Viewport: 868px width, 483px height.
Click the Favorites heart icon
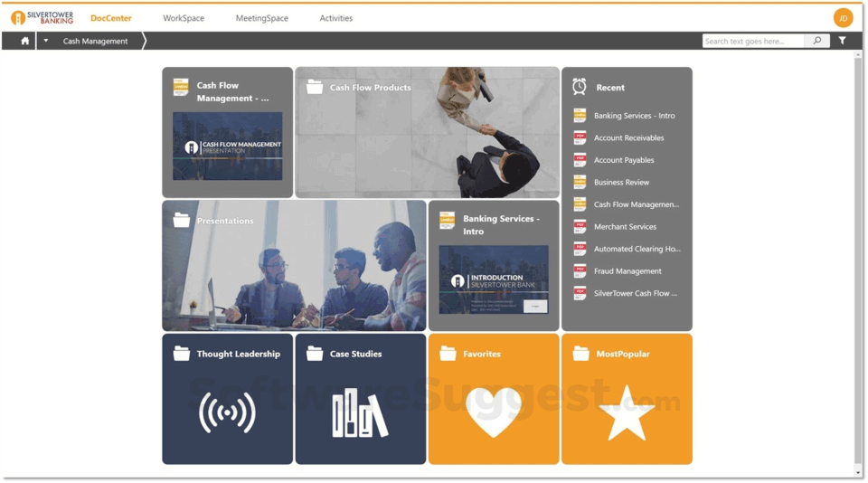point(494,412)
